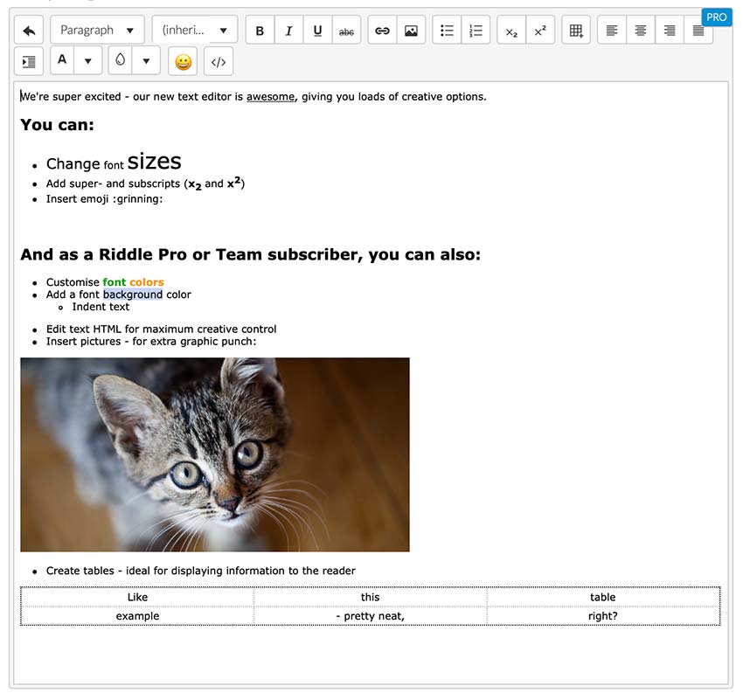743x700 pixels.
Task: Center align the text
Action: coord(641,31)
